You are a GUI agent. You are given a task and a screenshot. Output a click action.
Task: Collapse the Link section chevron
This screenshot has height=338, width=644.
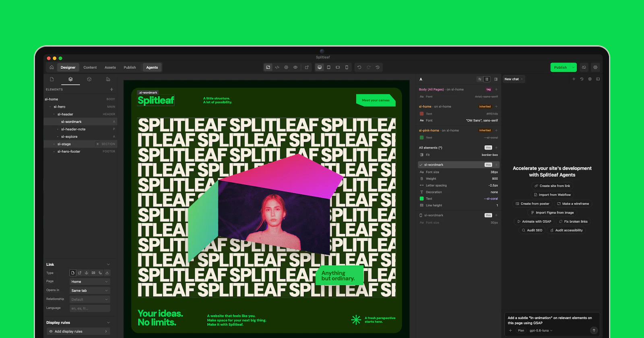[x=108, y=264]
